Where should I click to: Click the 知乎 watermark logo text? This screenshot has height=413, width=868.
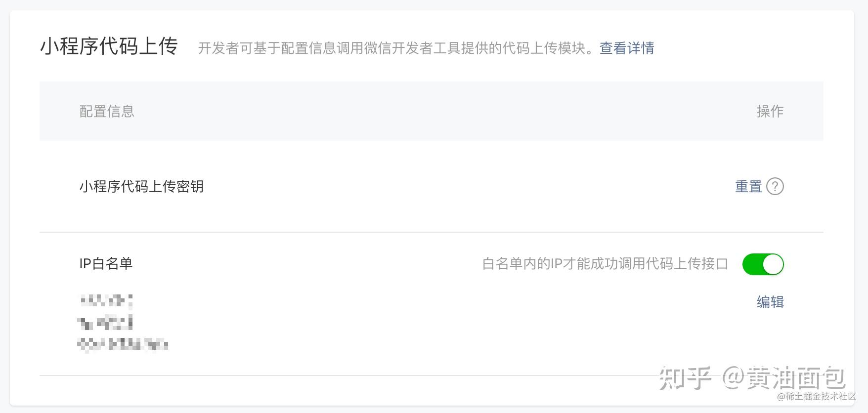(x=685, y=378)
